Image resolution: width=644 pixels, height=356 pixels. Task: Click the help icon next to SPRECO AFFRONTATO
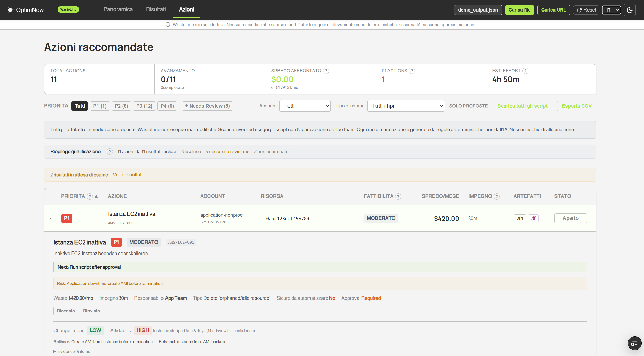(x=326, y=71)
